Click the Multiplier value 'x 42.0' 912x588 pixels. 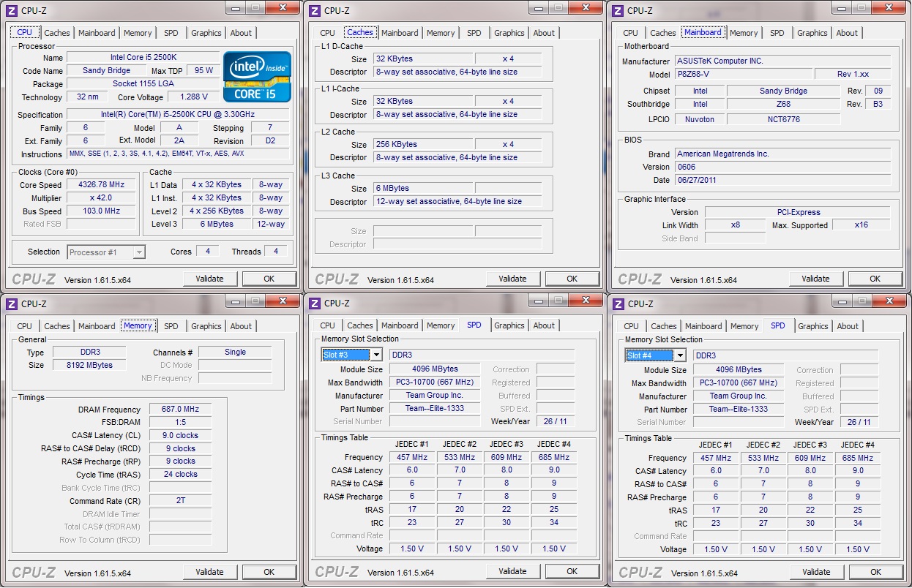click(101, 198)
